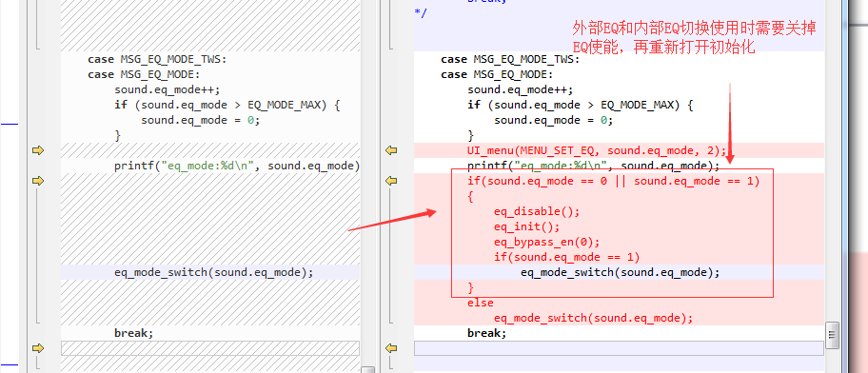Click left pane if (sound.eq_mode > EQ_MODE_MAX) line

[x=227, y=105]
